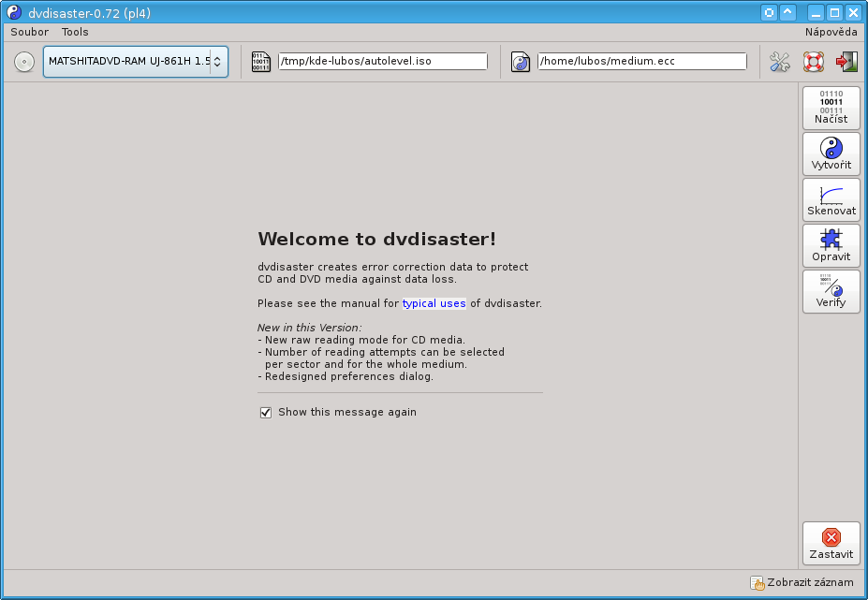Maximize the dvdisaster window
The width and height of the screenshot is (868, 600).
tap(835, 12)
